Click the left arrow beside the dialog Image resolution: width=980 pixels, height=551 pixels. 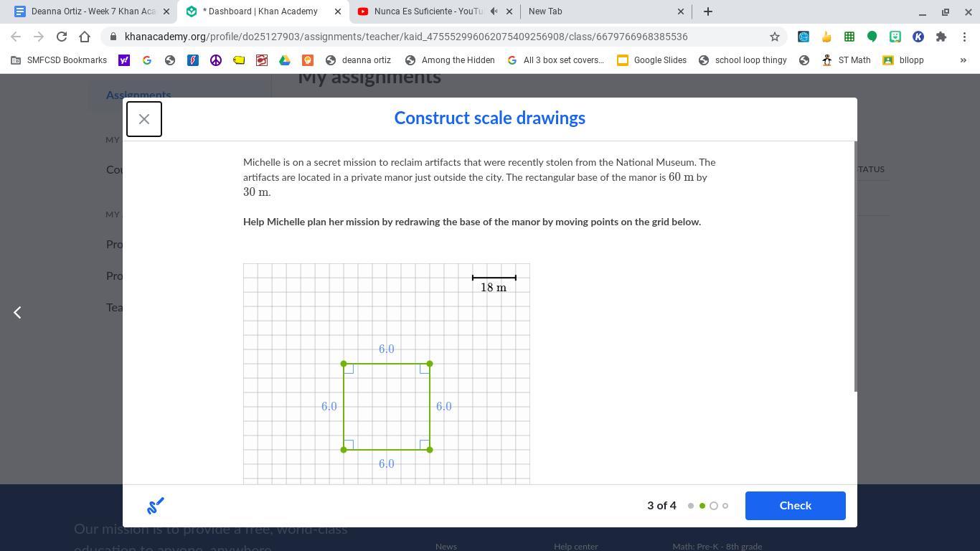[18, 312]
